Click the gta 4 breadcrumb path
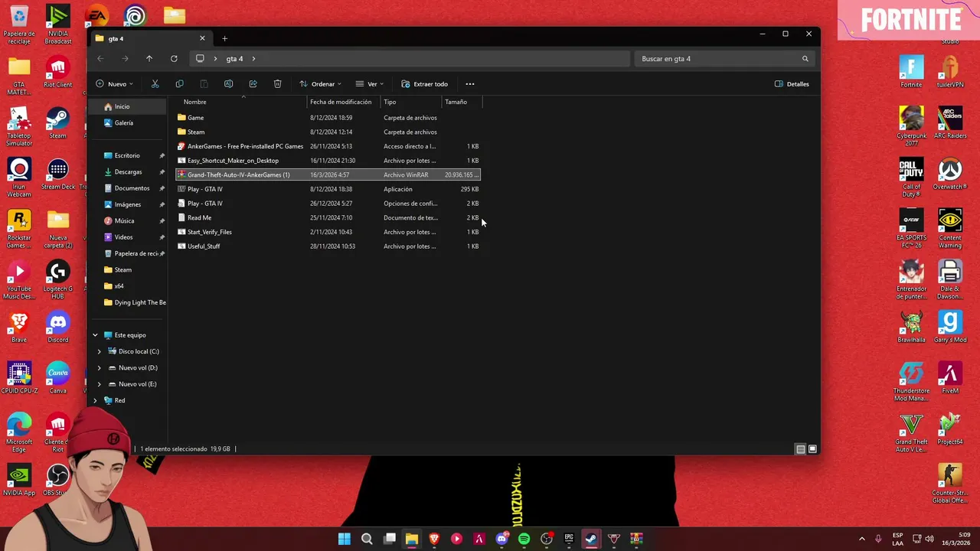Image resolution: width=980 pixels, height=551 pixels. 234,59
